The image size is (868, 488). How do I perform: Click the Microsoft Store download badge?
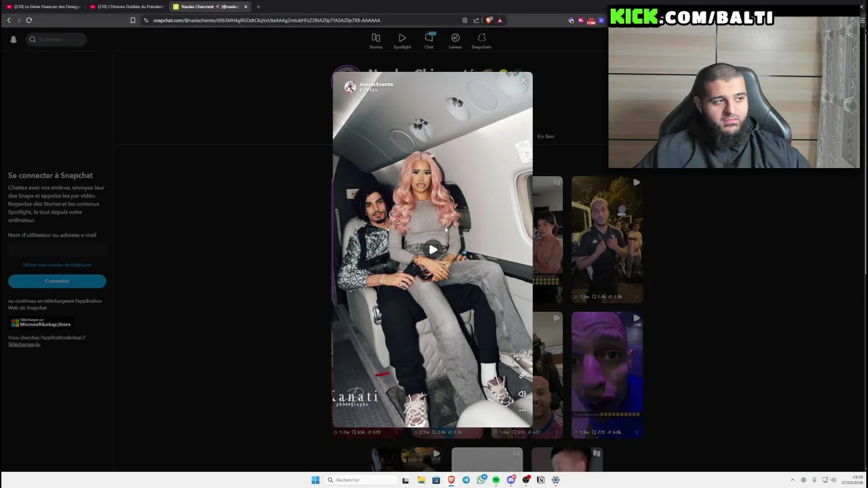click(41, 323)
